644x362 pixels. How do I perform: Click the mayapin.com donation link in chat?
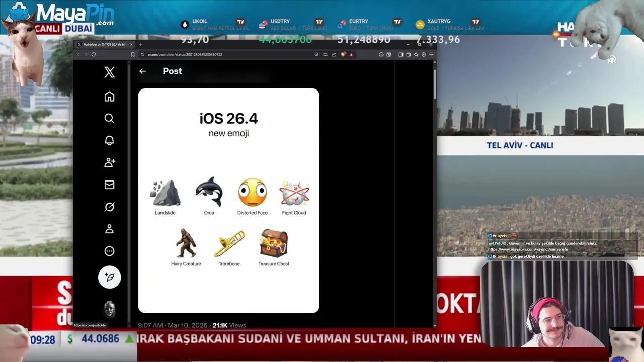[x=528, y=249]
